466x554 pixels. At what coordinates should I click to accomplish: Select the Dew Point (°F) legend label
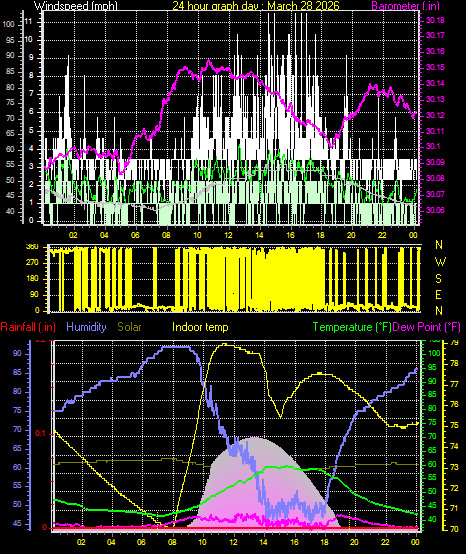coord(427,327)
